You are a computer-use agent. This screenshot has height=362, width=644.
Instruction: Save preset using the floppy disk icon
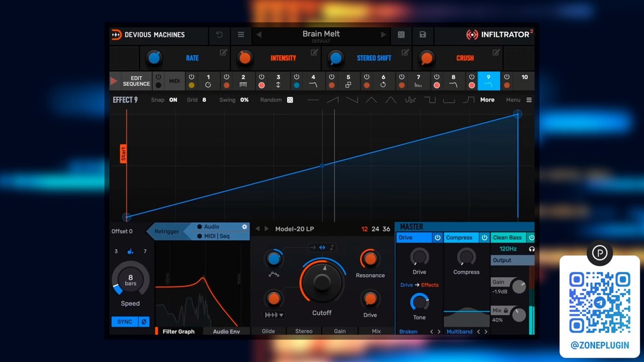pos(422,35)
